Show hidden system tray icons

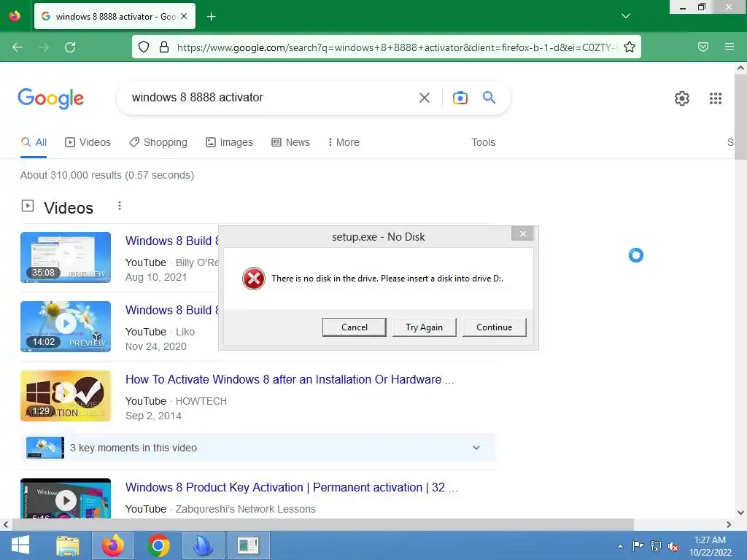point(620,546)
